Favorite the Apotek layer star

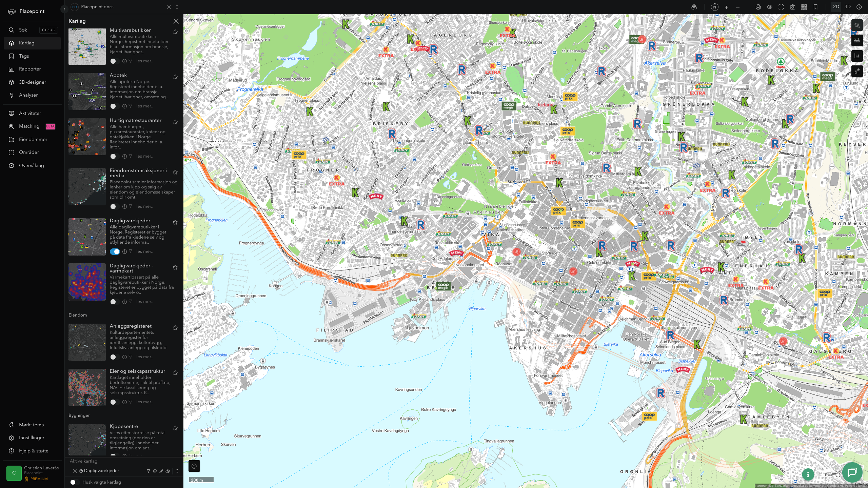pos(175,77)
